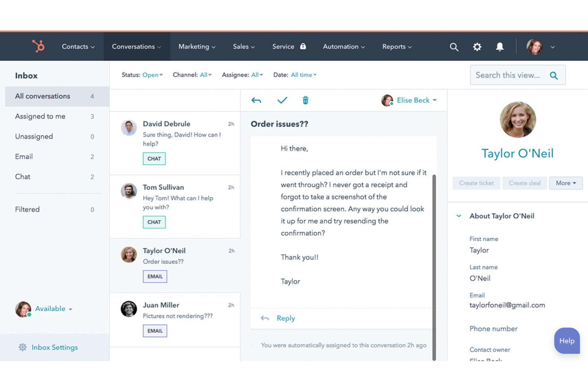Open the Sales menu
This screenshot has width=588, height=392.
pyautogui.click(x=244, y=46)
